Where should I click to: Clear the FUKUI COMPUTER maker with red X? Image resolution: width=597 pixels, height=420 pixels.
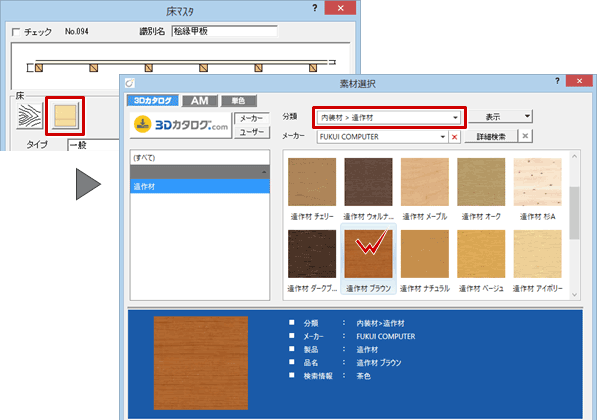[x=454, y=137]
